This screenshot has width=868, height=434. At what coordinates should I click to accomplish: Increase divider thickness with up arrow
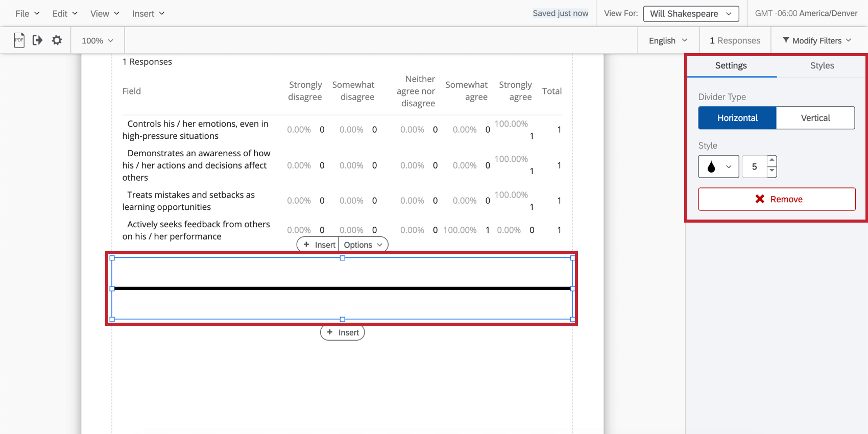point(772,160)
